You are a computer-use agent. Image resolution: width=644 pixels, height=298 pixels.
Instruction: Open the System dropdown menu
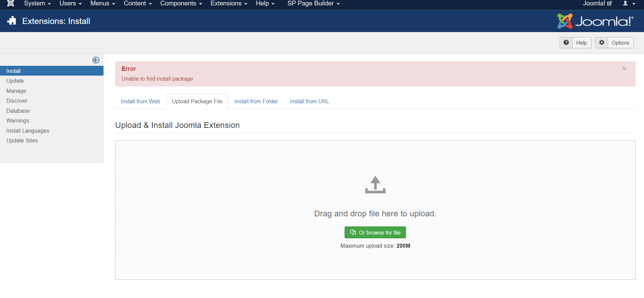pyautogui.click(x=37, y=3)
